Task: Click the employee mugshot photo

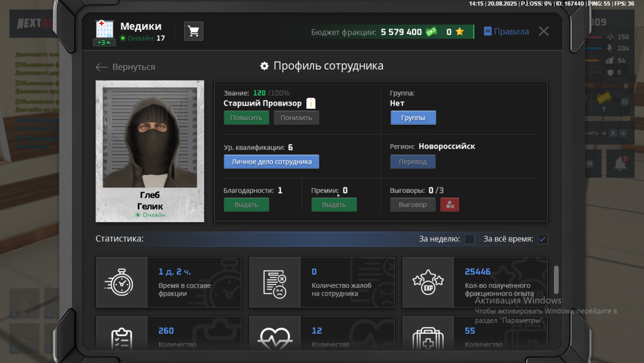Action: 150,137
